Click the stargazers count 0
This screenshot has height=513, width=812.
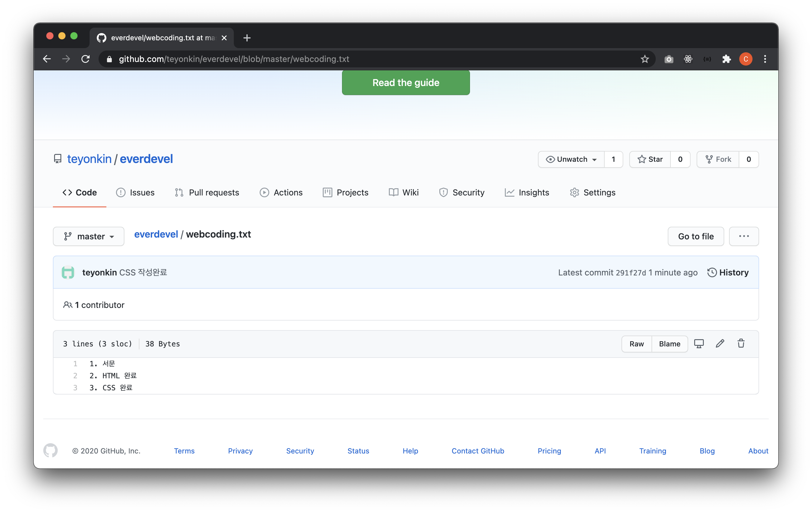click(680, 159)
